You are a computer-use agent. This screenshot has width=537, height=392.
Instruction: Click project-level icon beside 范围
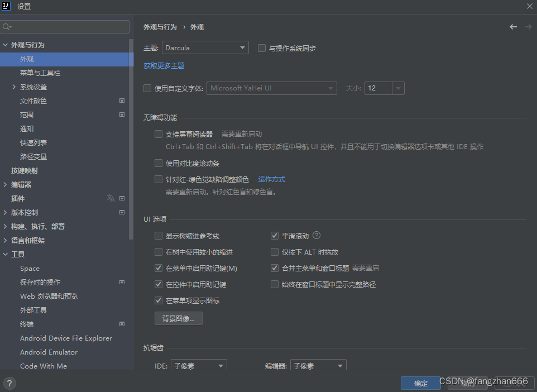pyautogui.click(x=122, y=114)
